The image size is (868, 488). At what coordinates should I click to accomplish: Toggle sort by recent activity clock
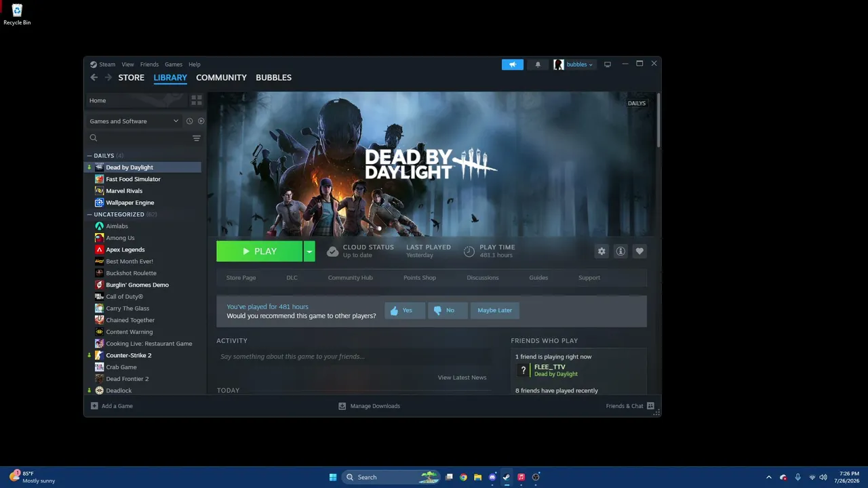pos(189,121)
